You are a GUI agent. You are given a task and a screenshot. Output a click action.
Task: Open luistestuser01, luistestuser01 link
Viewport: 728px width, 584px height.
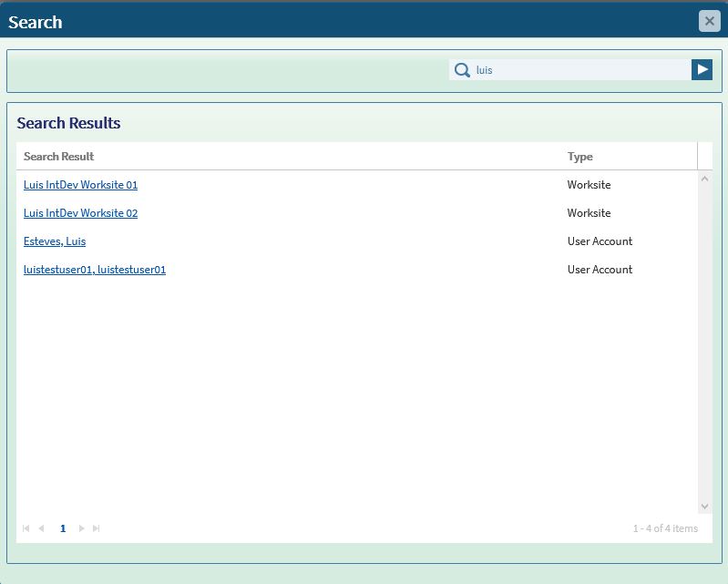95,270
